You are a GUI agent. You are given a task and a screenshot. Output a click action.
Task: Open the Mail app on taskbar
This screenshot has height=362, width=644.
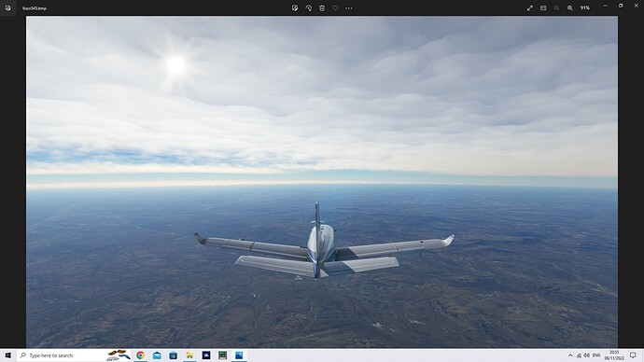157,355
